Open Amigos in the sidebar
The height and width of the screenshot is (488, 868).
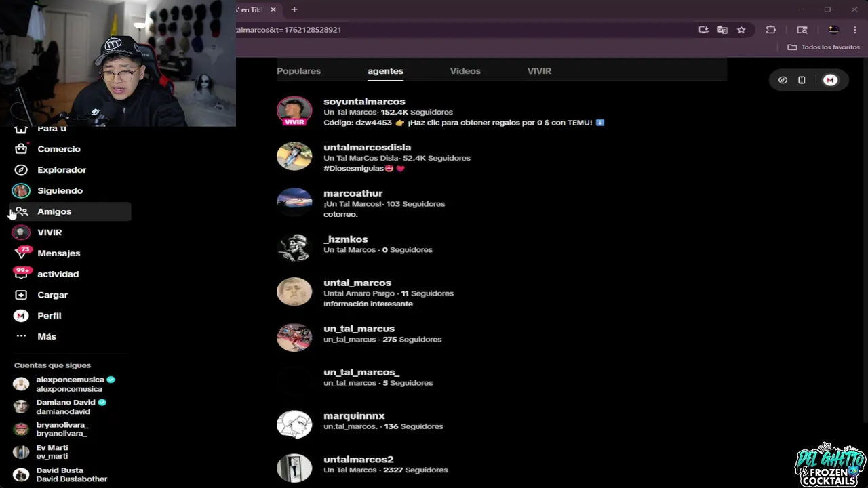click(54, 211)
